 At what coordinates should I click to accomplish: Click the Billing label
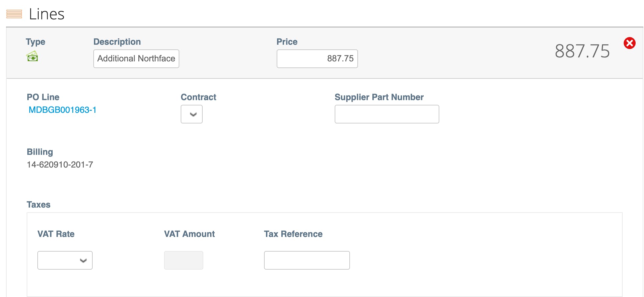click(40, 152)
